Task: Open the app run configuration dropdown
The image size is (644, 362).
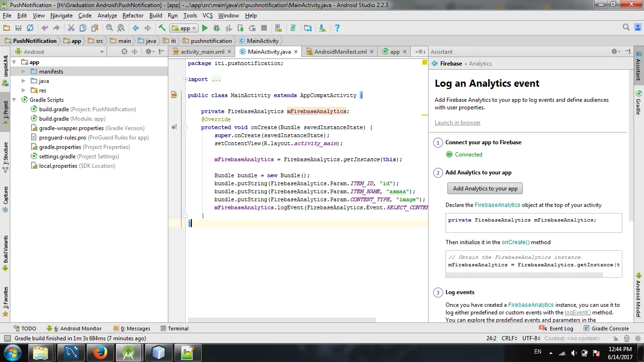Action: (184, 28)
